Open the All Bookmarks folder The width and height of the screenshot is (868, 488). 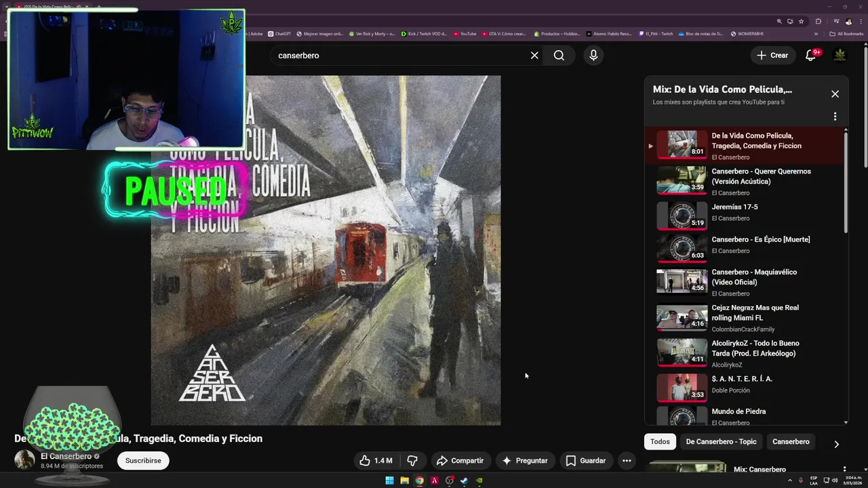click(x=846, y=34)
